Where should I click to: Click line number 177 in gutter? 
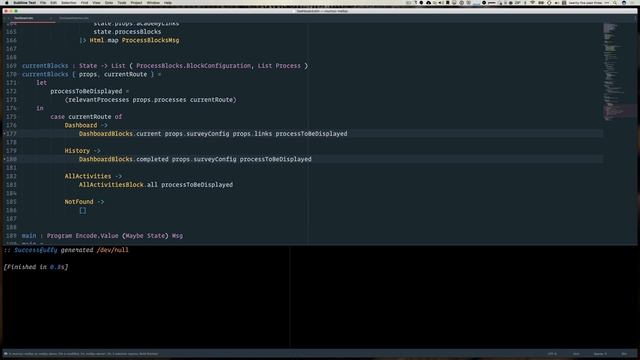pos(11,133)
